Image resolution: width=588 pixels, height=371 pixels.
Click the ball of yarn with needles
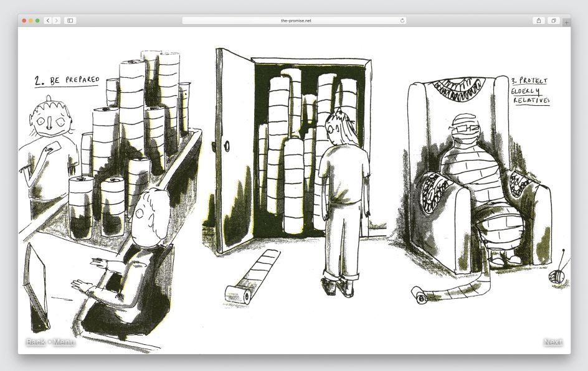point(557,274)
